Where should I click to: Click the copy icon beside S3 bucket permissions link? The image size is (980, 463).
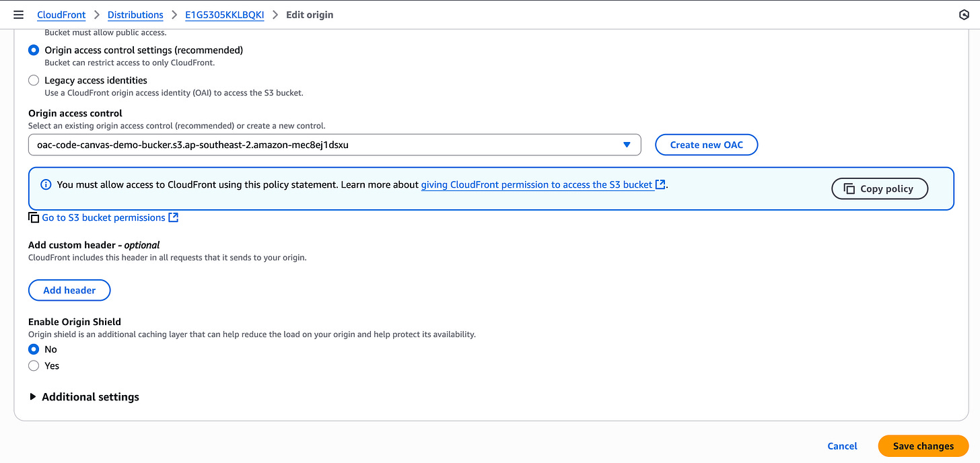pyautogui.click(x=34, y=217)
